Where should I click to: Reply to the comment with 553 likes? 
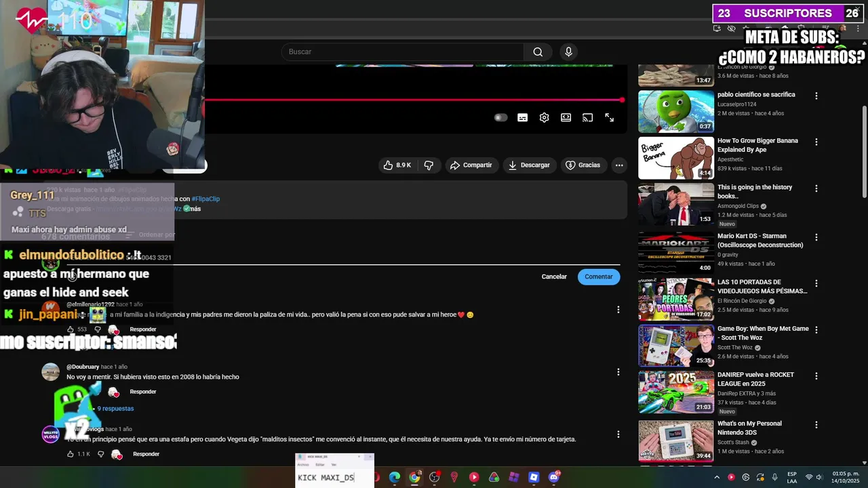[x=143, y=329]
